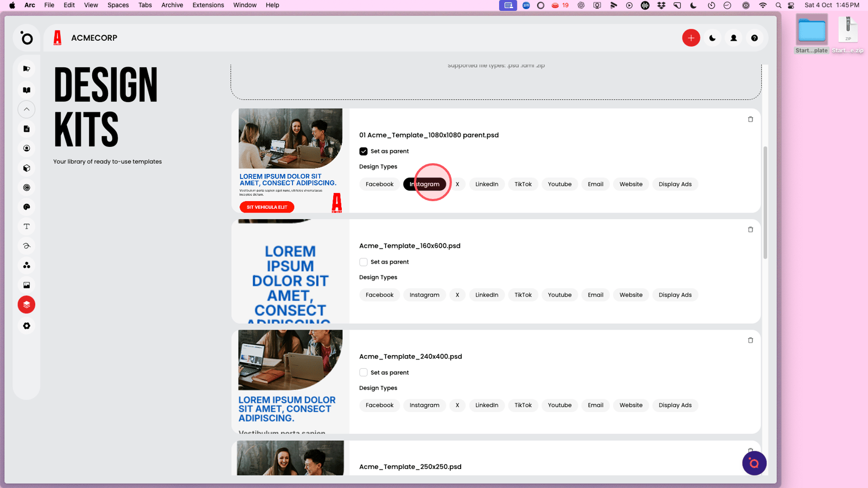The image size is (868, 488).
Task: Open the Archive menu in the menu bar
Action: point(172,5)
